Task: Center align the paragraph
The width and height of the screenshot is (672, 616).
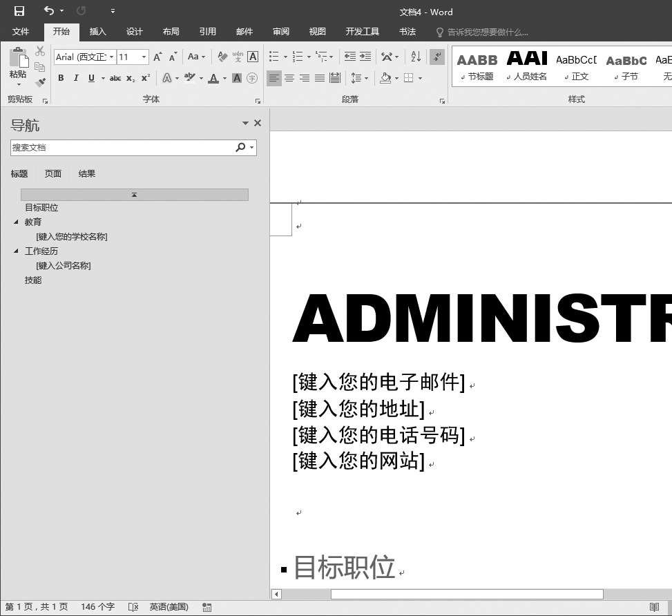Action: pyautogui.click(x=289, y=78)
